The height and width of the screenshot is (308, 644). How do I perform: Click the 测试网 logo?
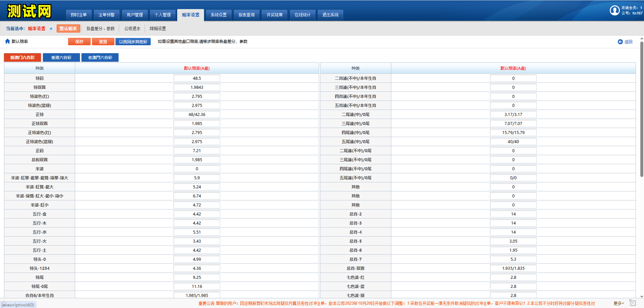pyautogui.click(x=29, y=11)
